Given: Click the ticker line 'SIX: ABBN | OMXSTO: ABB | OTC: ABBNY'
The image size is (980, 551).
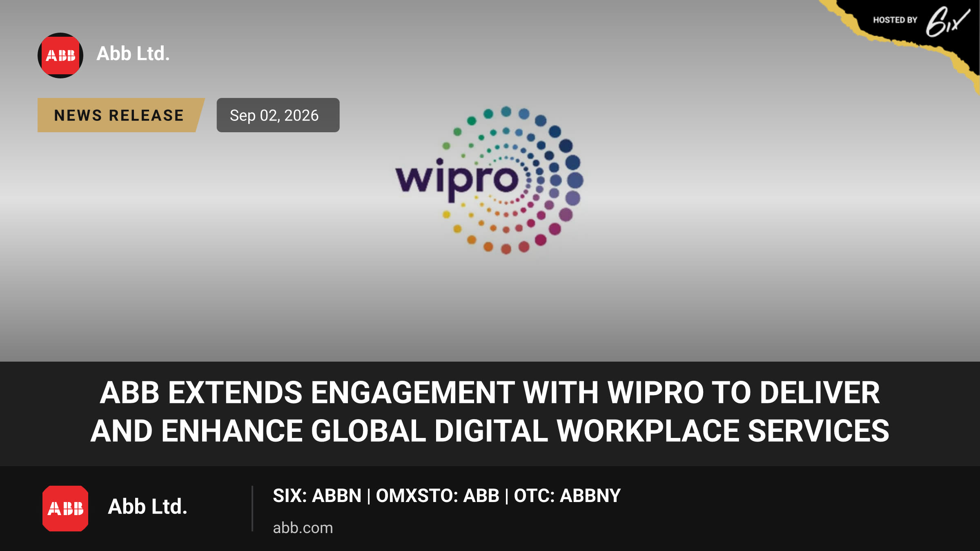Looking at the screenshot, I should 447,495.
